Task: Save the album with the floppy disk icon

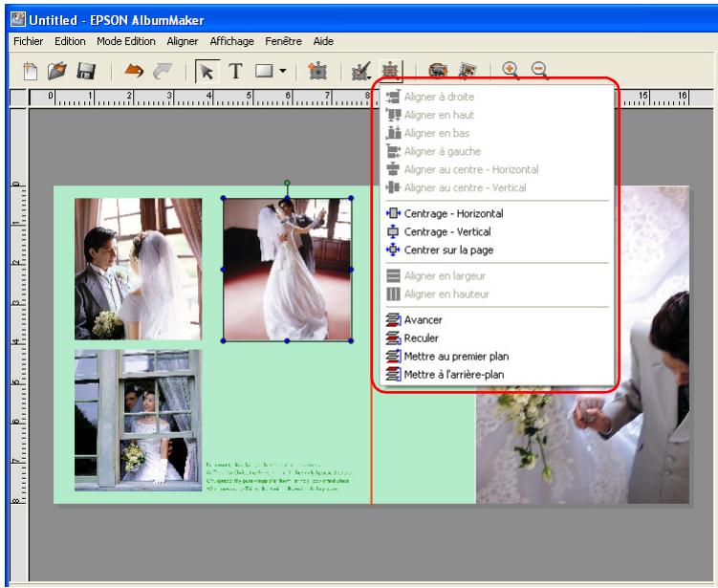Action: point(86,71)
